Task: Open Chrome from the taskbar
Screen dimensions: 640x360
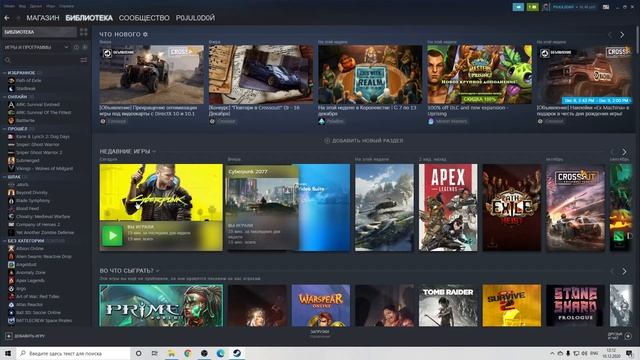Action: [x=188, y=353]
